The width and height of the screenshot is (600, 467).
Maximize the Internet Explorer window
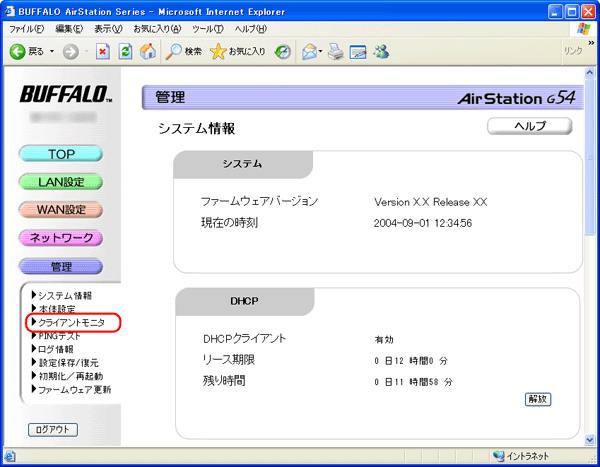point(572,12)
